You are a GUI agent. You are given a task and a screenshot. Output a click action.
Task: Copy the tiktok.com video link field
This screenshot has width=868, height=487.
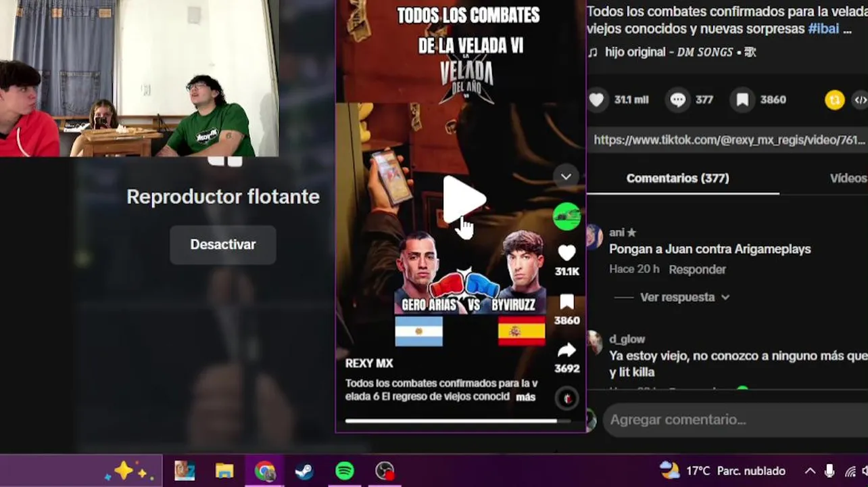[729, 140]
